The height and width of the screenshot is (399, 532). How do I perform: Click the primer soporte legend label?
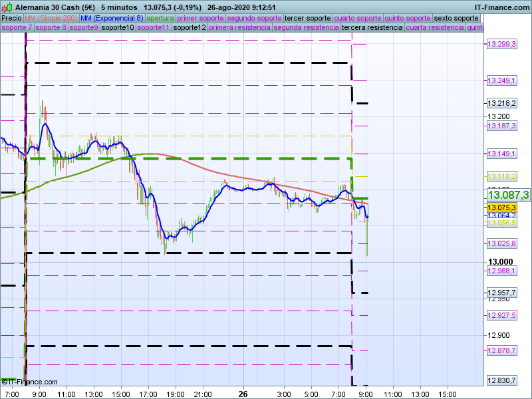(x=200, y=18)
